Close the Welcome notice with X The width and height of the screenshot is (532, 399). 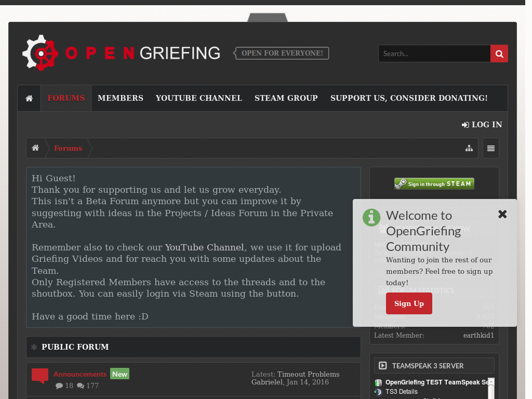click(502, 214)
